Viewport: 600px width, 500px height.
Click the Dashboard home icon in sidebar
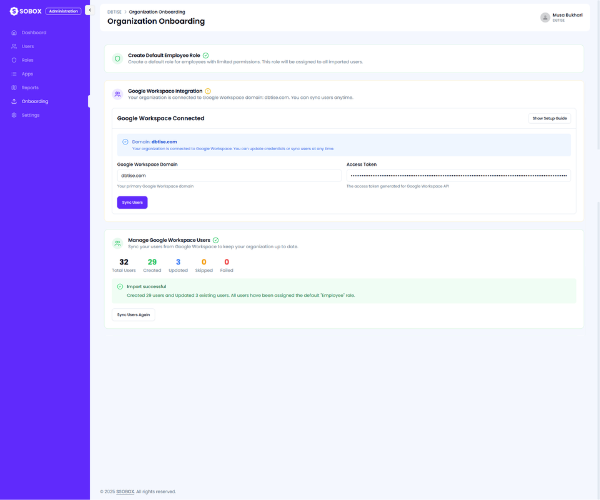[x=14, y=33]
